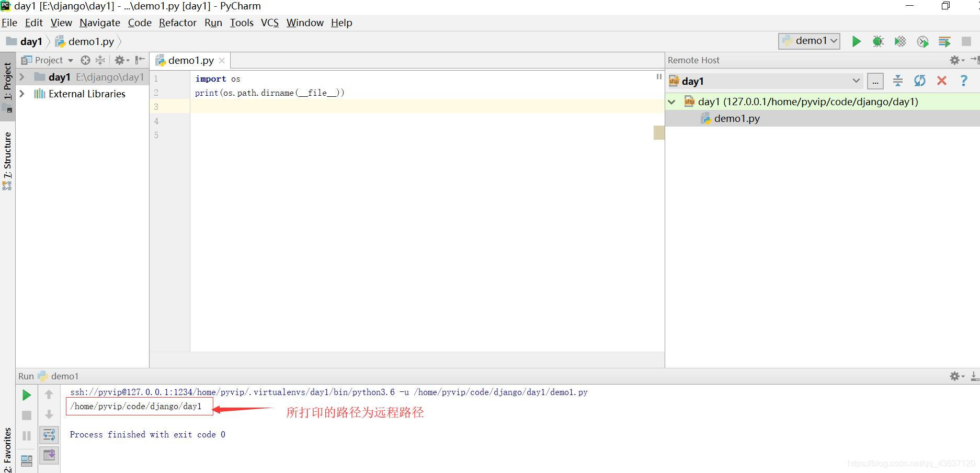Open the File menu
980x473 pixels.
[x=9, y=22]
